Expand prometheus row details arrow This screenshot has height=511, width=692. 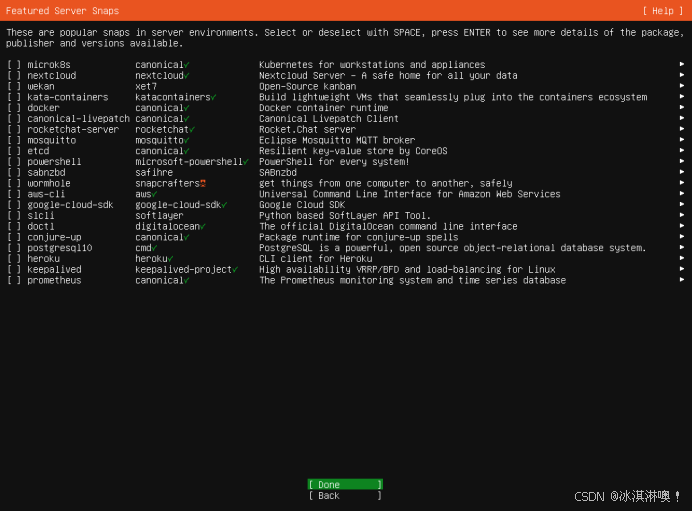[x=682, y=280]
